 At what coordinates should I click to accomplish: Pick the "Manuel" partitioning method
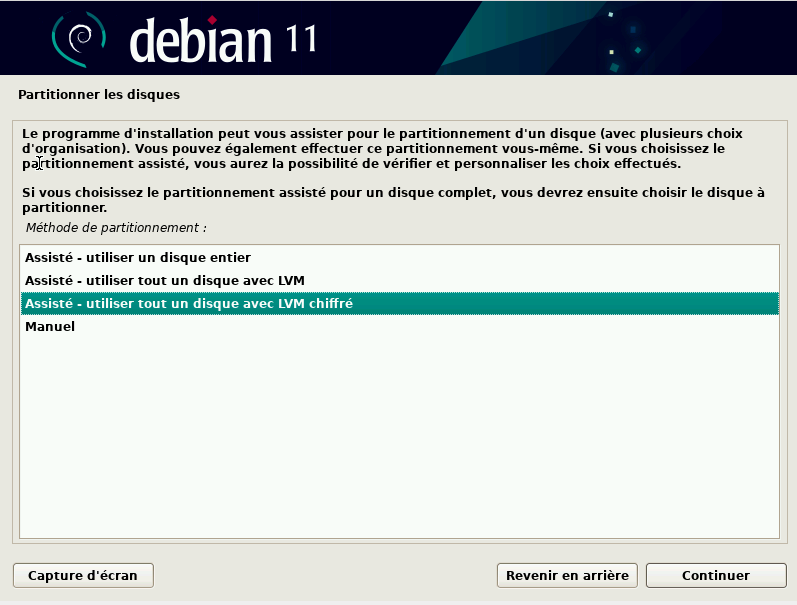[50, 327]
